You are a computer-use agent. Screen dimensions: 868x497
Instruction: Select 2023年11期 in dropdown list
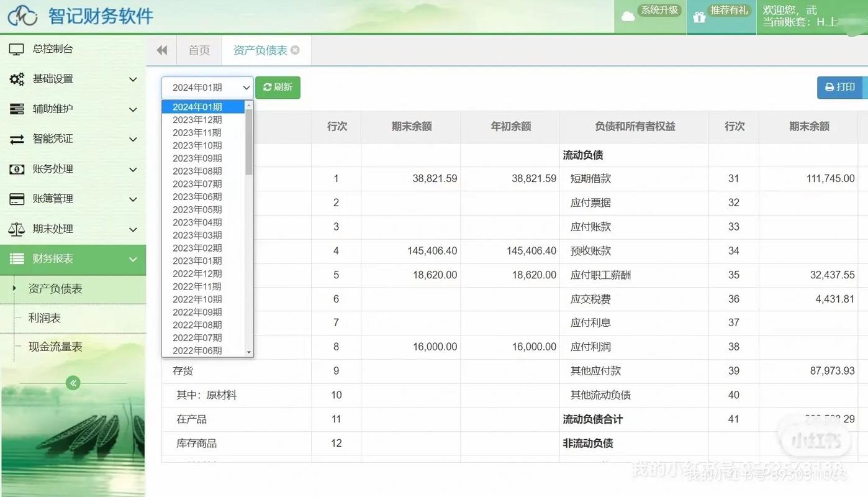tap(203, 132)
